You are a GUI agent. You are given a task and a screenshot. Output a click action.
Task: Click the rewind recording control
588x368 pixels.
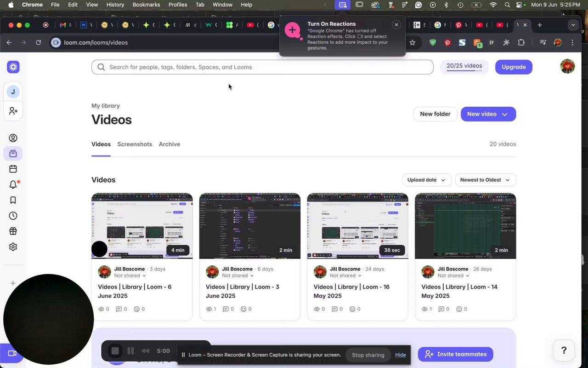point(145,351)
